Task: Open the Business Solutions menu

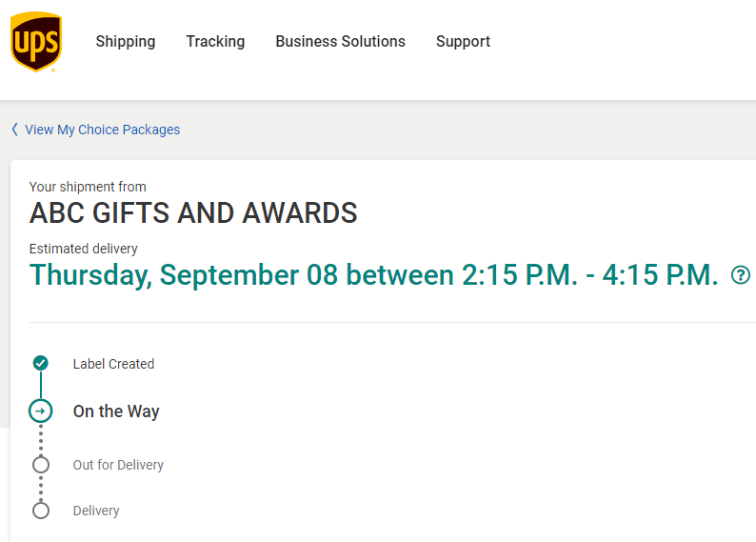Action: tap(340, 42)
